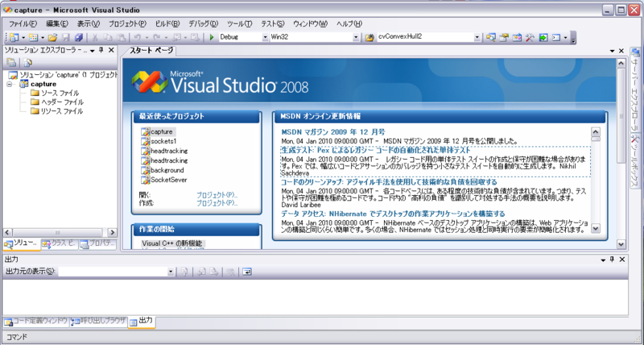Viewport: 644px width, 345px height.
Task: Click the Start Page green arrow icon
Action: click(543, 37)
